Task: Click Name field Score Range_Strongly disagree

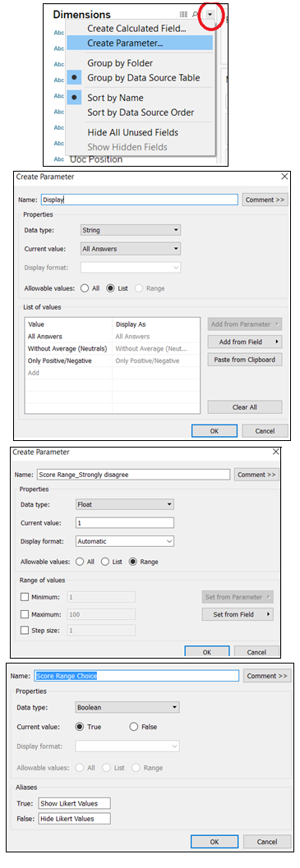Action: point(133,475)
